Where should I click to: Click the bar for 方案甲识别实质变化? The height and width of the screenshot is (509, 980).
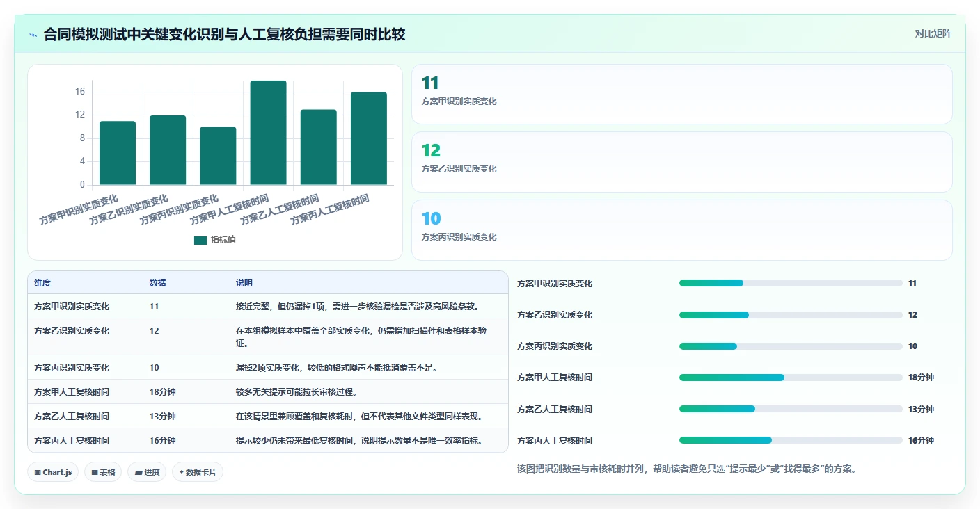tap(118, 153)
